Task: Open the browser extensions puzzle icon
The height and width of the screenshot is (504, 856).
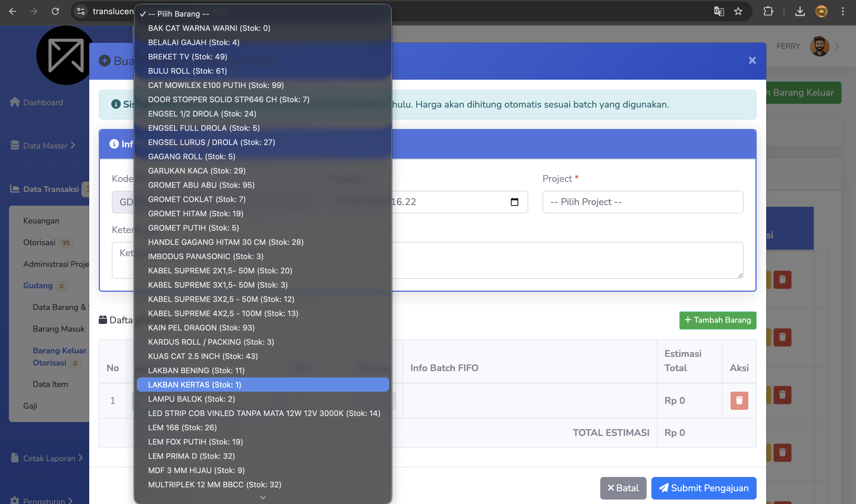Action: 768,12
